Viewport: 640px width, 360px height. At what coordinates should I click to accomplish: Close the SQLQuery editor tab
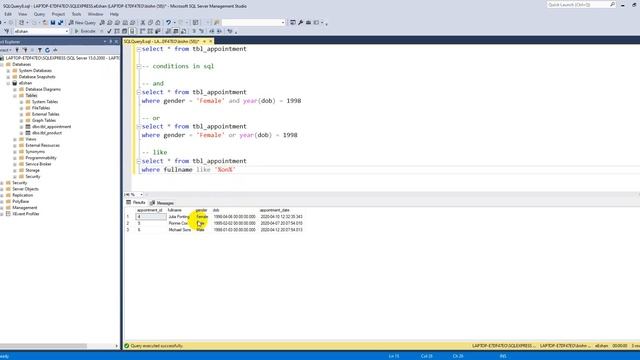pyautogui.click(x=211, y=42)
